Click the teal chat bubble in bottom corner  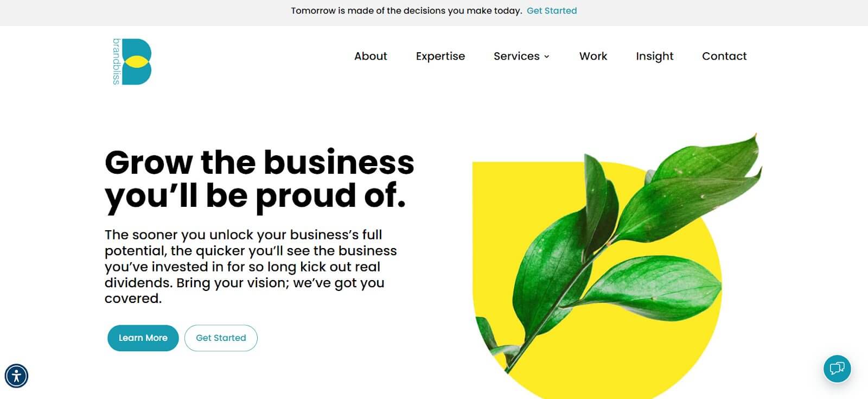837,369
